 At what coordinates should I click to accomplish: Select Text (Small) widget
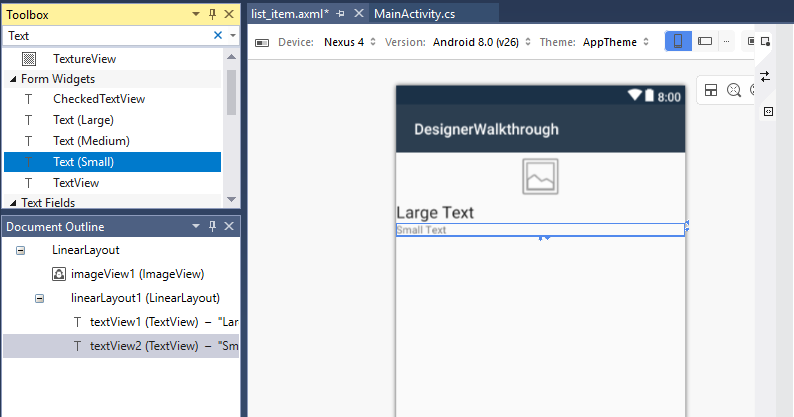coord(112,162)
